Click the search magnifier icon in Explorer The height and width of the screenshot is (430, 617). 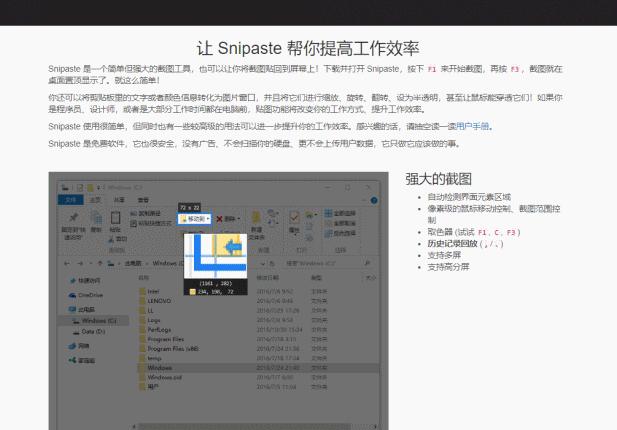click(x=367, y=263)
